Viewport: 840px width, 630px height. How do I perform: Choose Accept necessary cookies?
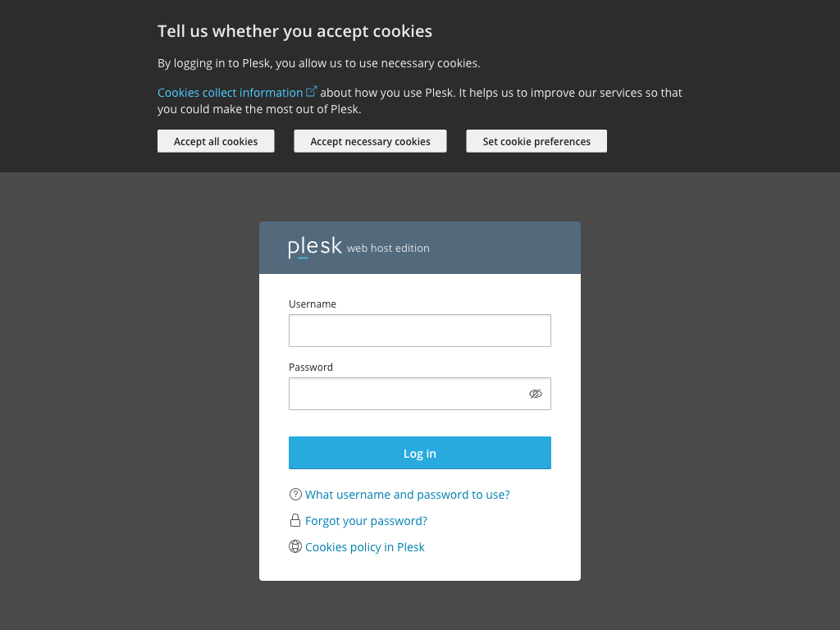(370, 141)
